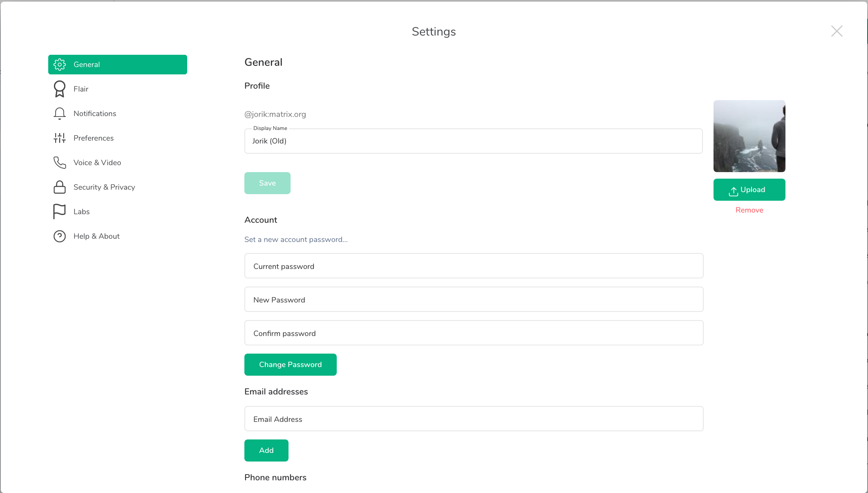Click the Labs flag icon

60,212
